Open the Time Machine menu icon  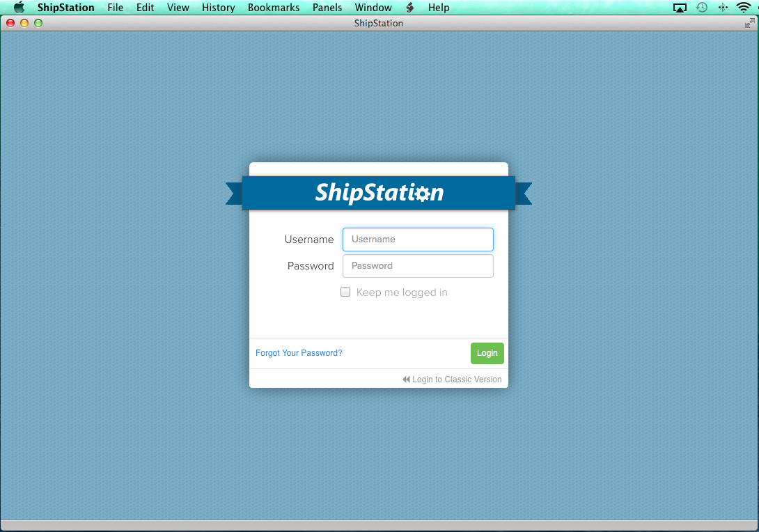pos(701,8)
